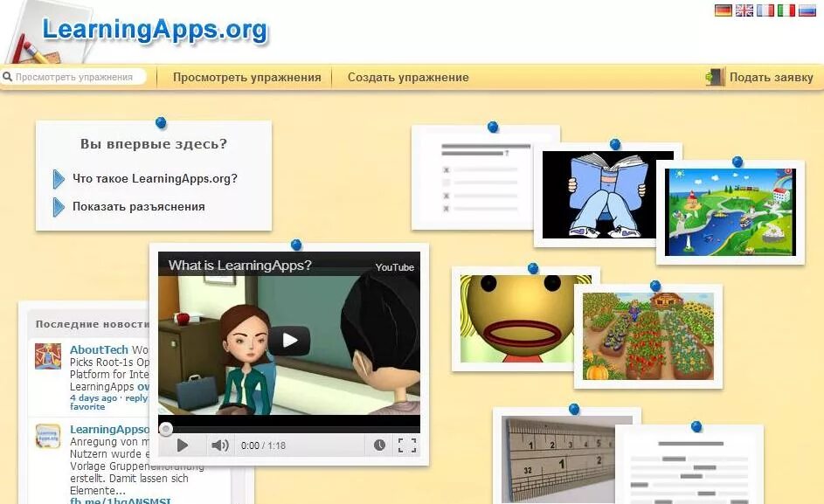Click the video progress bar handle
This screenshot has width=824, height=504.
coord(165,430)
